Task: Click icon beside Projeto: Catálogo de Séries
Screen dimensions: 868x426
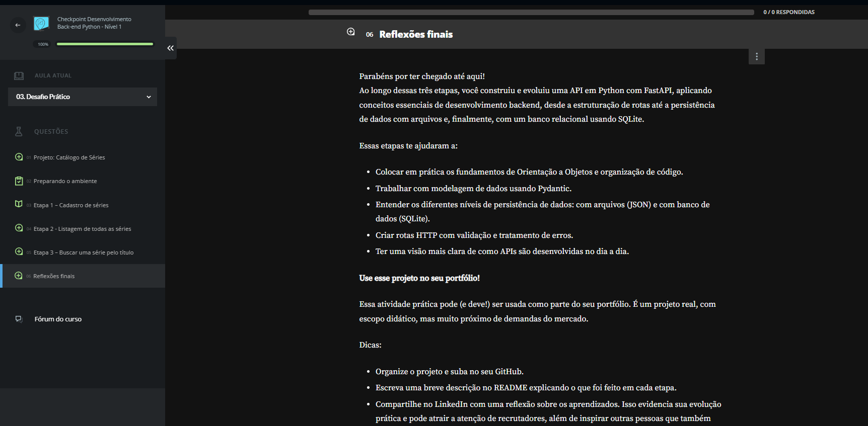Action: (x=19, y=157)
